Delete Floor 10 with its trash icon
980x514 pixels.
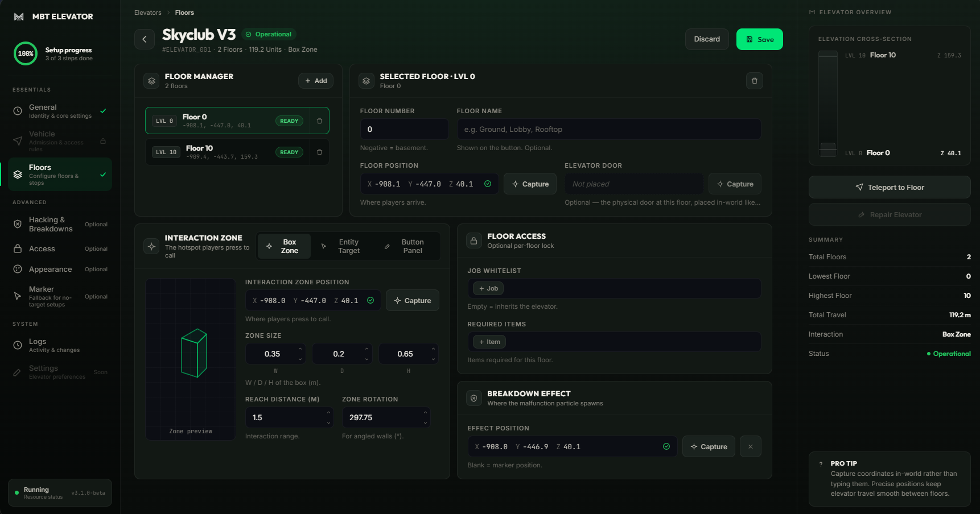[x=319, y=152]
